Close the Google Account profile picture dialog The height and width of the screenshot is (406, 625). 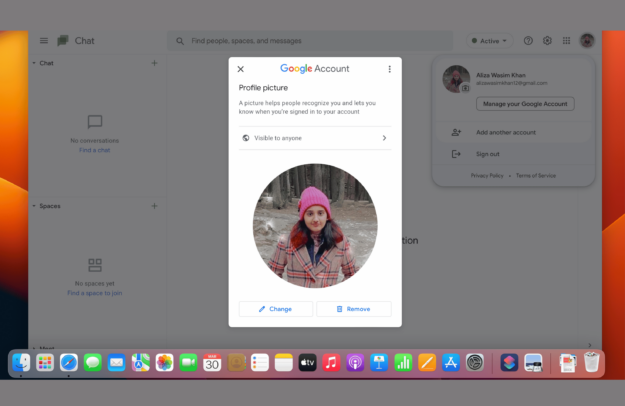[x=240, y=69]
